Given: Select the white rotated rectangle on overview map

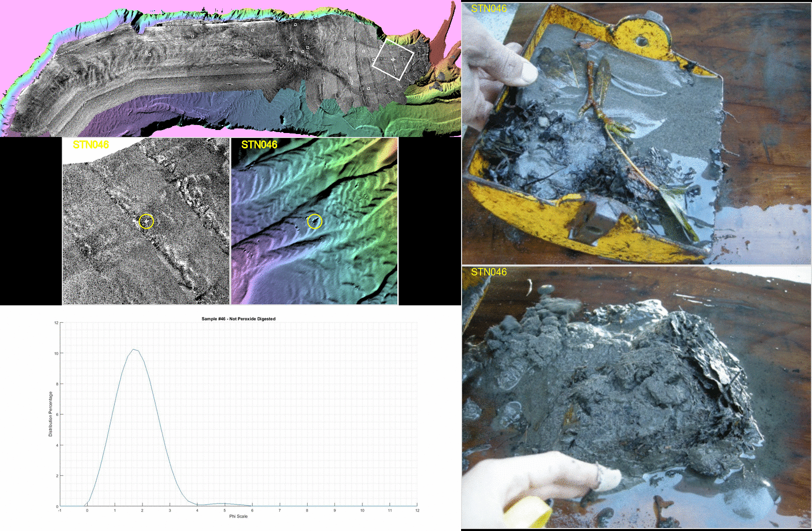Looking at the screenshot, I should pyautogui.click(x=393, y=60).
